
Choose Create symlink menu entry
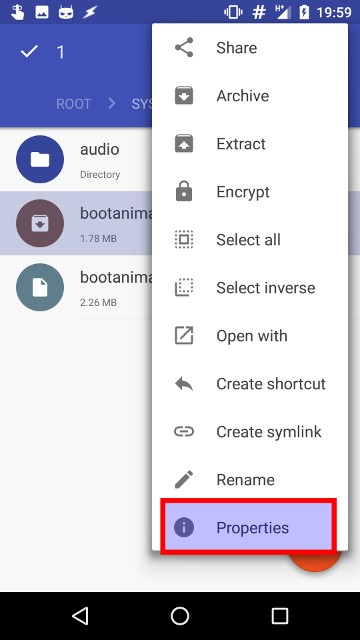[x=250, y=431]
